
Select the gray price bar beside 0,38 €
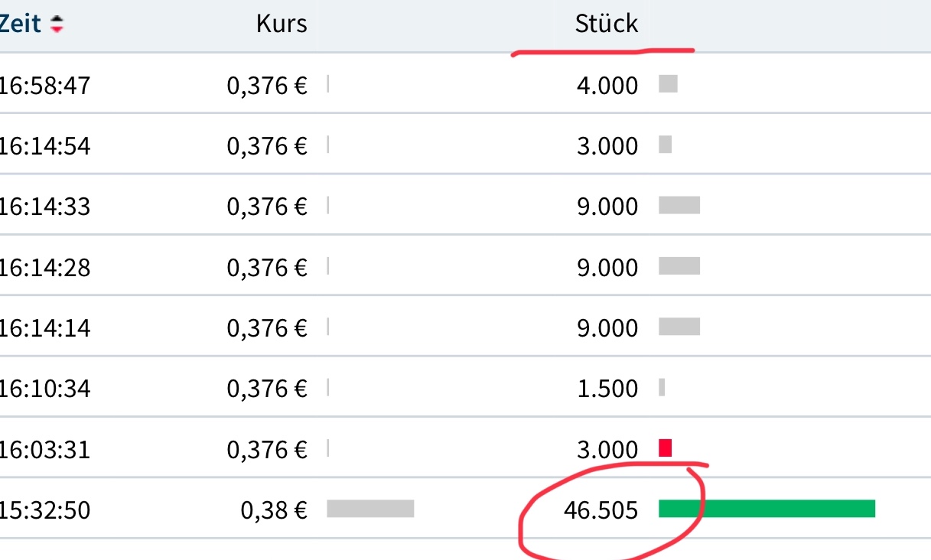tap(370, 509)
